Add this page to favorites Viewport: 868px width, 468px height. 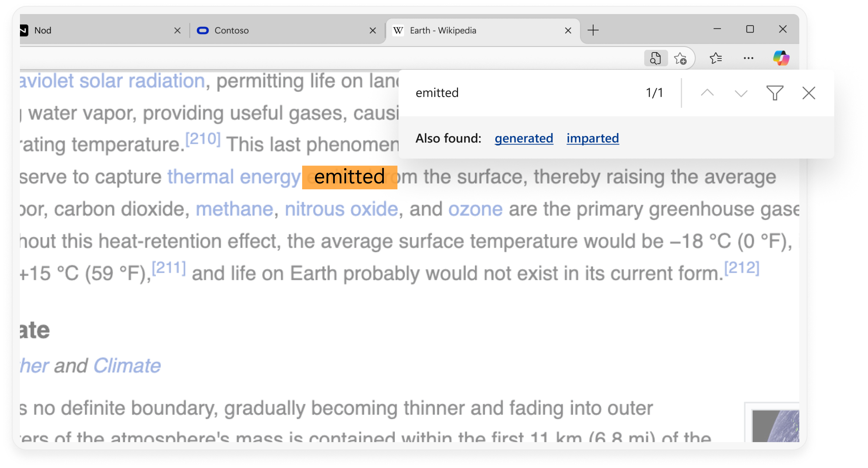click(680, 58)
